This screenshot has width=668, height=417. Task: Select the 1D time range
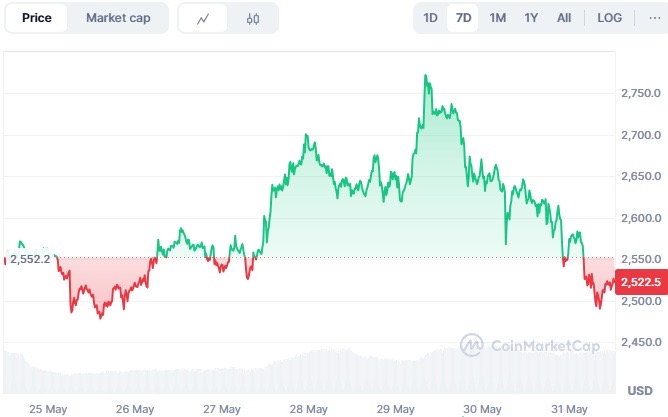430,18
